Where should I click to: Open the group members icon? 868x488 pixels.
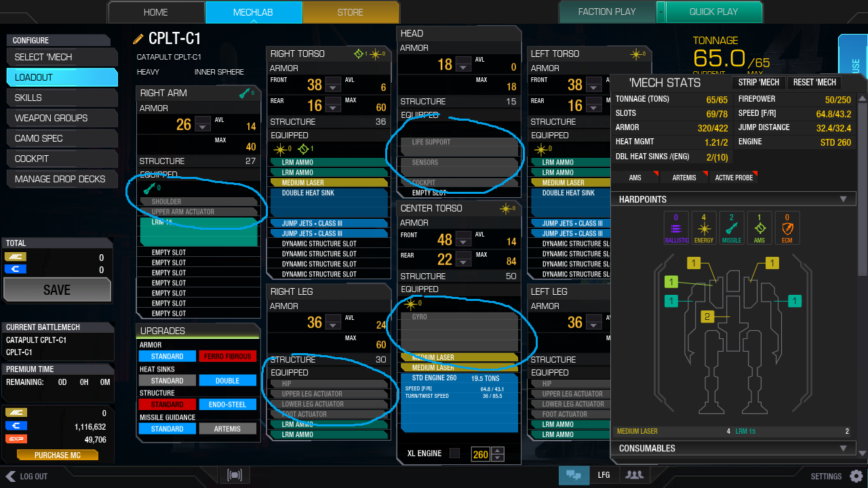click(x=634, y=475)
